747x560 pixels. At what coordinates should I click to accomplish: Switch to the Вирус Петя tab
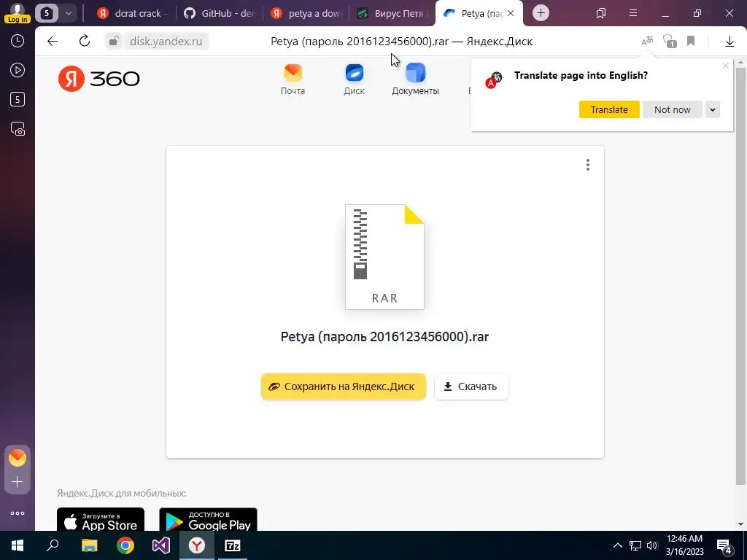[392, 13]
